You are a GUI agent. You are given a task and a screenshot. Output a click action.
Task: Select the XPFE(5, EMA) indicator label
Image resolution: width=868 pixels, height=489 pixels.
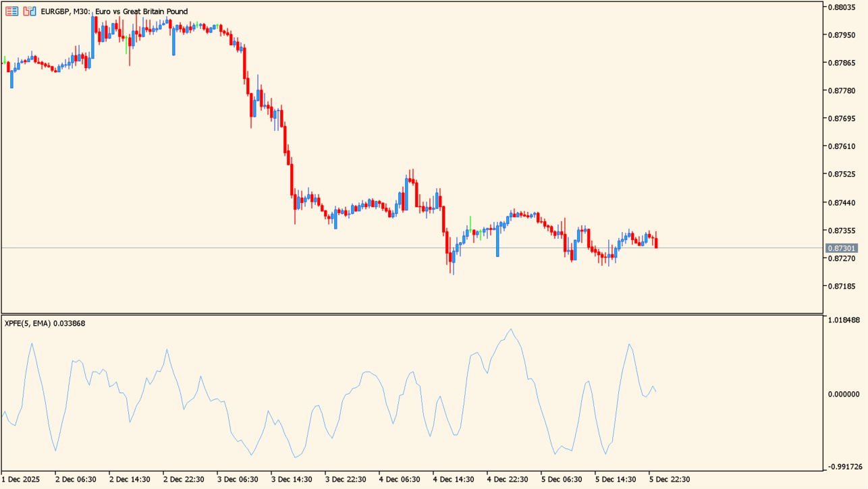(45, 323)
